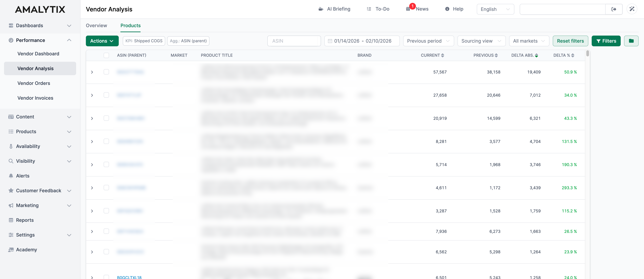
Task: Check the box on the first product row
Action: [x=106, y=72]
